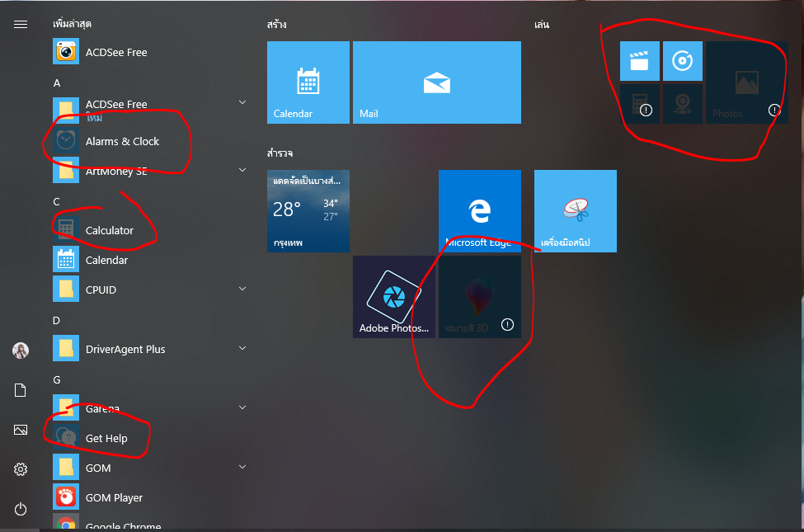The image size is (804, 532).
Task: Open the weather tile for กรุงเทพ
Action: (308, 211)
